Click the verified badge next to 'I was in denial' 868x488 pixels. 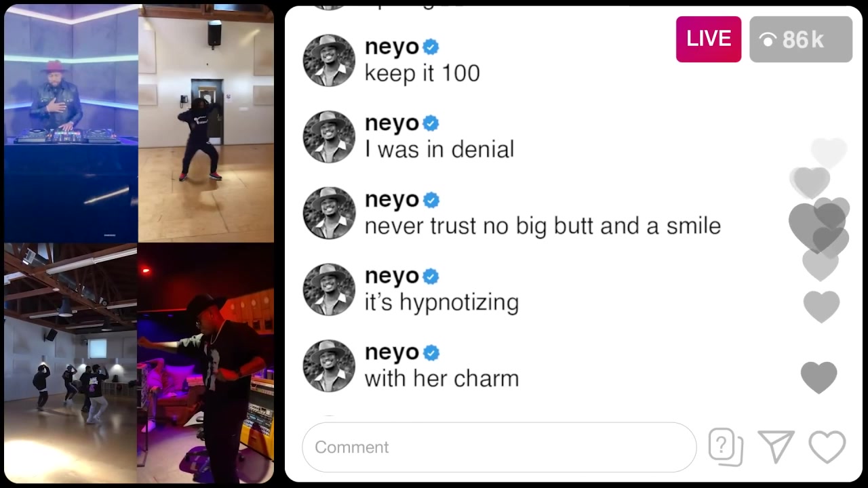tap(431, 123)
